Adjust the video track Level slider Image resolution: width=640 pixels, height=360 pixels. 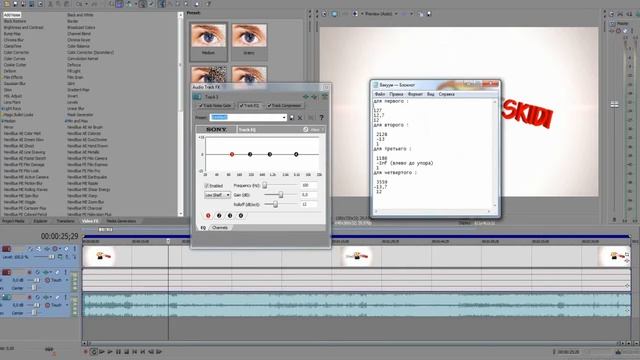(51, 257)
